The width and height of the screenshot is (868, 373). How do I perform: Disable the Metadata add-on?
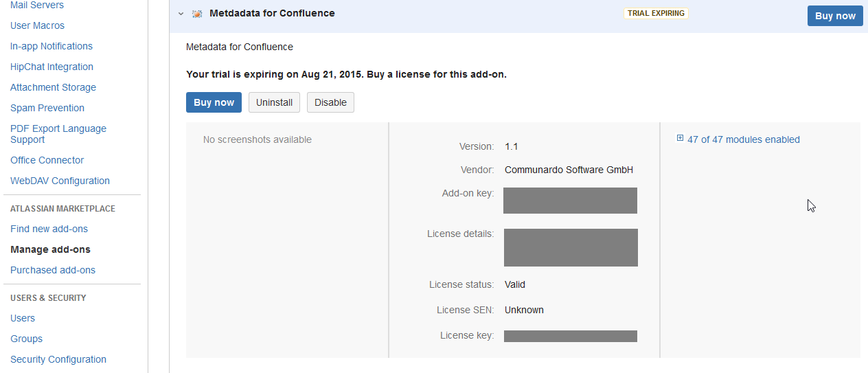(330, 102)
